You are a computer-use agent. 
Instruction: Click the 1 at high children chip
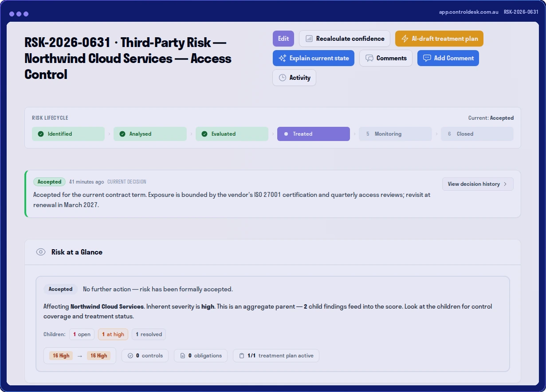click(113, 334)
